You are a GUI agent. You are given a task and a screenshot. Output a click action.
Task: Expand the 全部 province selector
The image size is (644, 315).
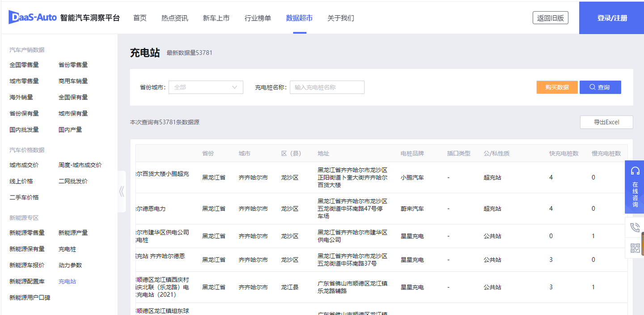click(205, 87)
